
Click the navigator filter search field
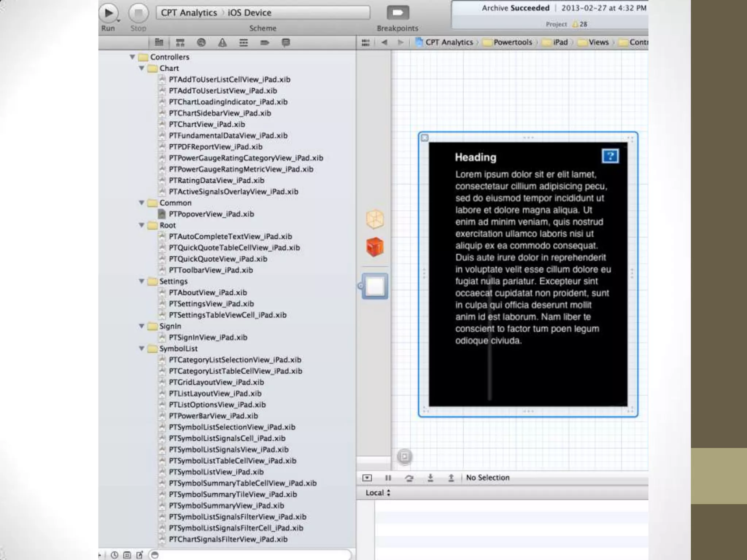(x=252, y=555)
